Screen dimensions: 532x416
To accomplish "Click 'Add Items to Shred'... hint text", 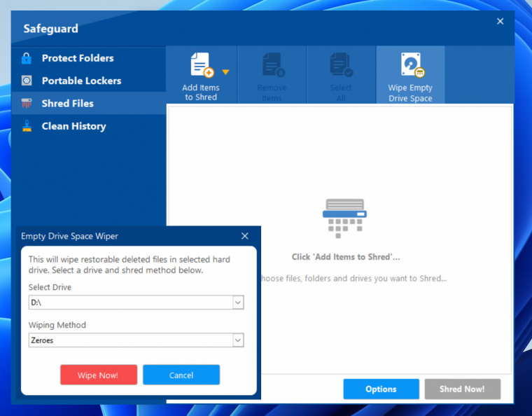I will (x=346, y=257).
